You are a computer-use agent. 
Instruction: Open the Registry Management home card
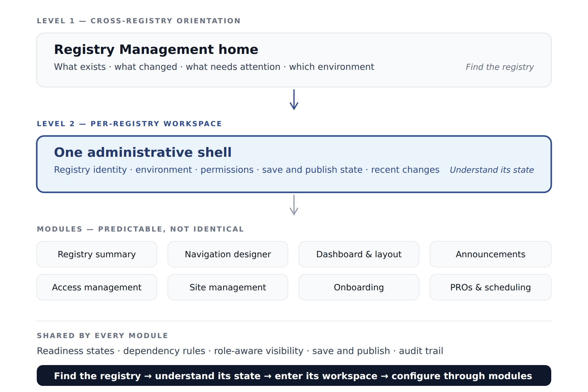294,60
